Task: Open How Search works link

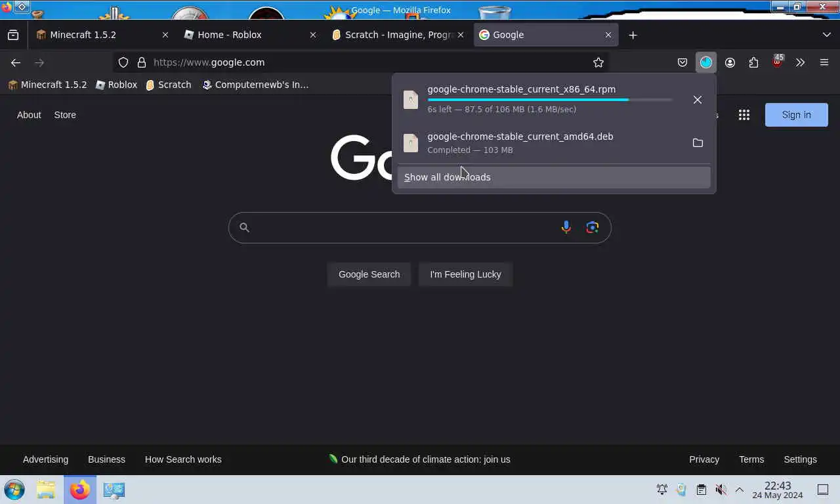Action: (183, 459)
